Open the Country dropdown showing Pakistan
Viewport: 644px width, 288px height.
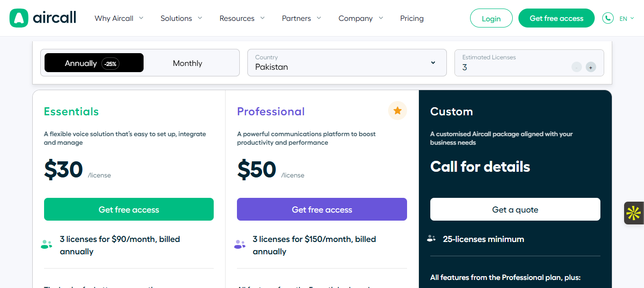click(347, 63)
